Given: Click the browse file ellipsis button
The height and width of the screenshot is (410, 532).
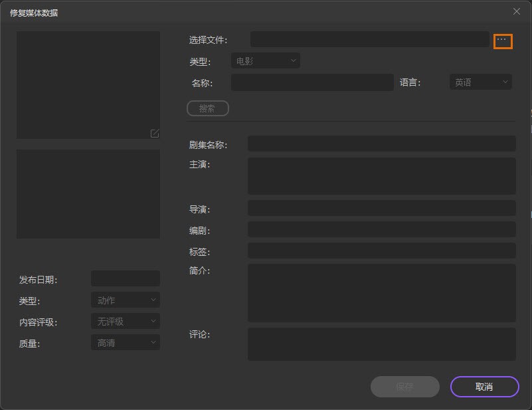Looking at the screenshot, I should [503, 41].
